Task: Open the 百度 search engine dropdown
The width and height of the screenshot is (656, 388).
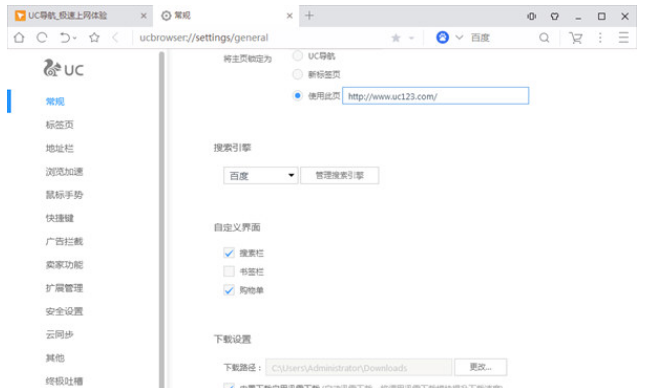Action: coord(261,175)
